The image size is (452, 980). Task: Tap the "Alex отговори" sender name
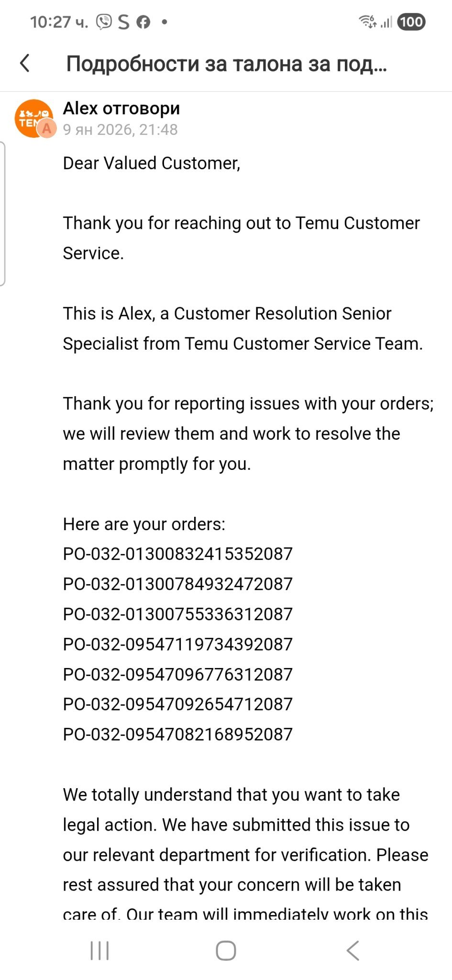click(121, 109)
